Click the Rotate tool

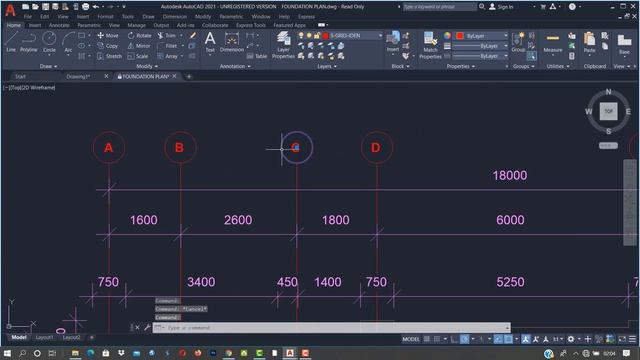[x=140, y=36]
